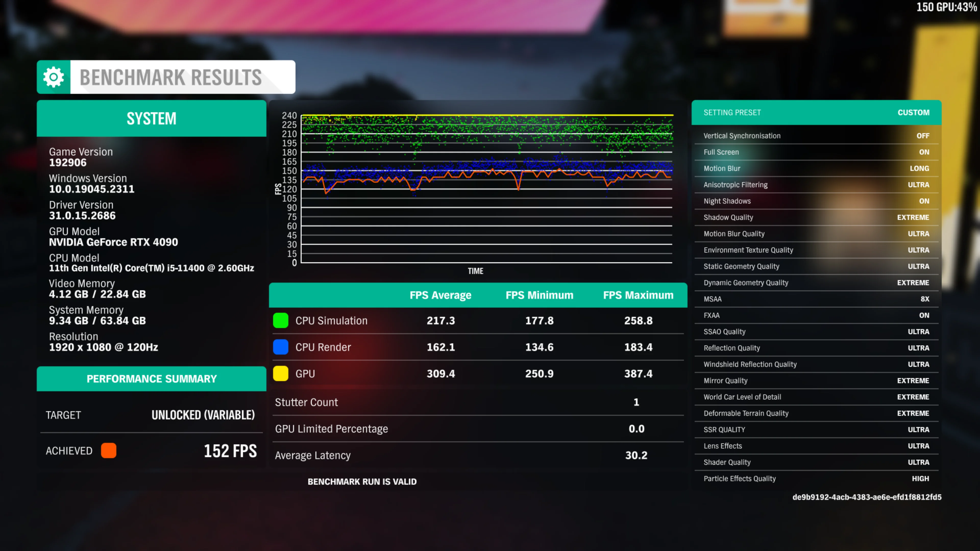Screen dimensions: 980x551
Task: Select the Mirror Quality EXTREME row
Action: (x=816, y=381)
